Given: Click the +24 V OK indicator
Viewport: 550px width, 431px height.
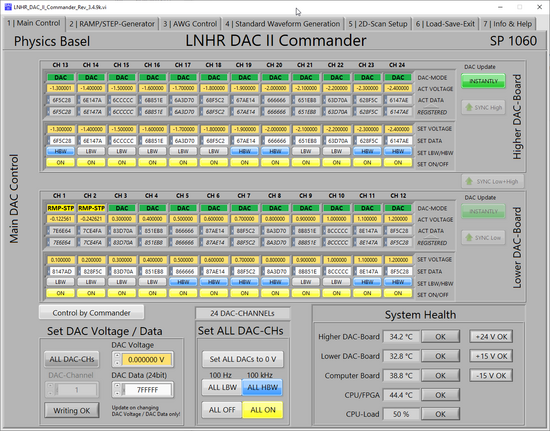Looking at the screenshot, I should click(491, 337).
